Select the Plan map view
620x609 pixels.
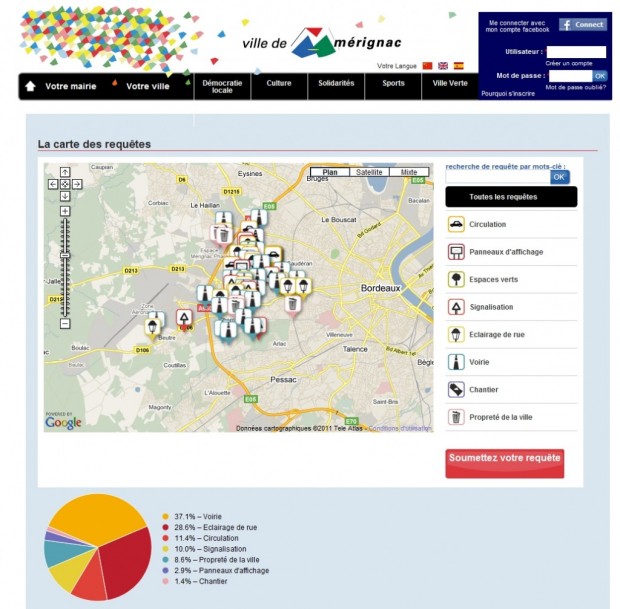coord(329,172)
